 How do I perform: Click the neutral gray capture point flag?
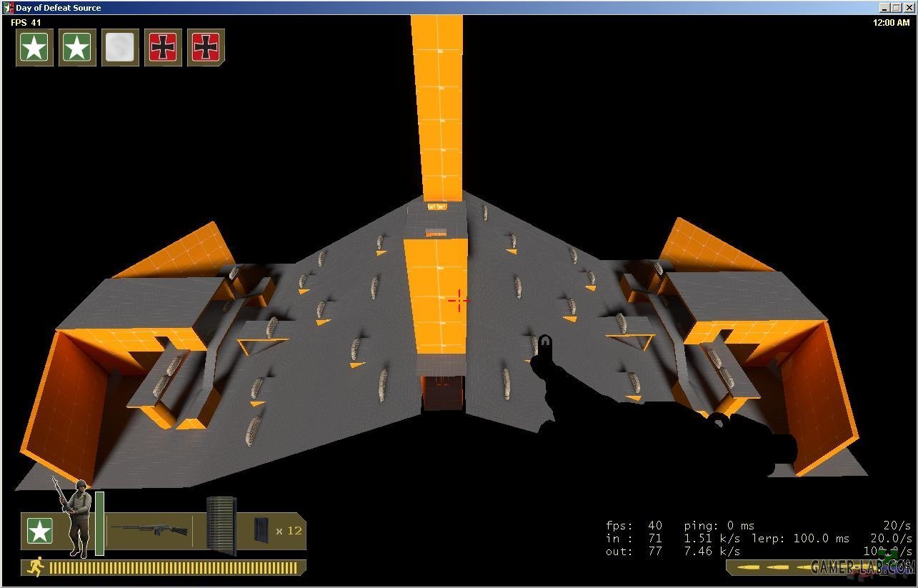point(120,48)
